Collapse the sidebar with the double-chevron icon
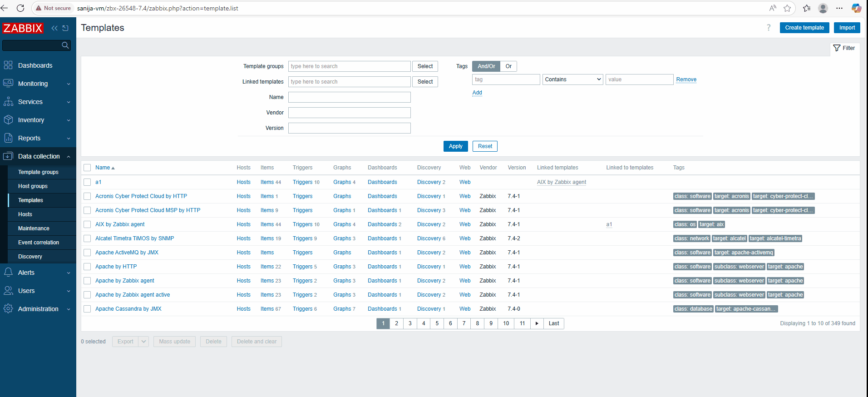The width and height of the screenshot is (868, 397). (x=54, y=28)
